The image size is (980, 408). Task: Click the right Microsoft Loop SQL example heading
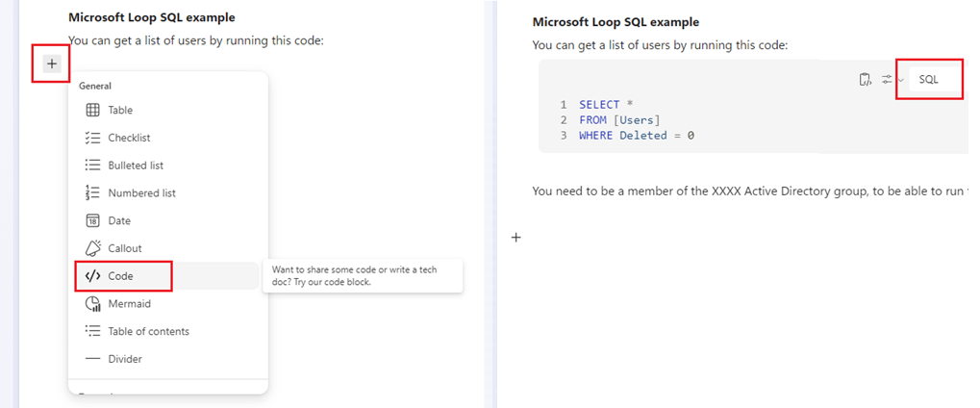coord(616,22)
